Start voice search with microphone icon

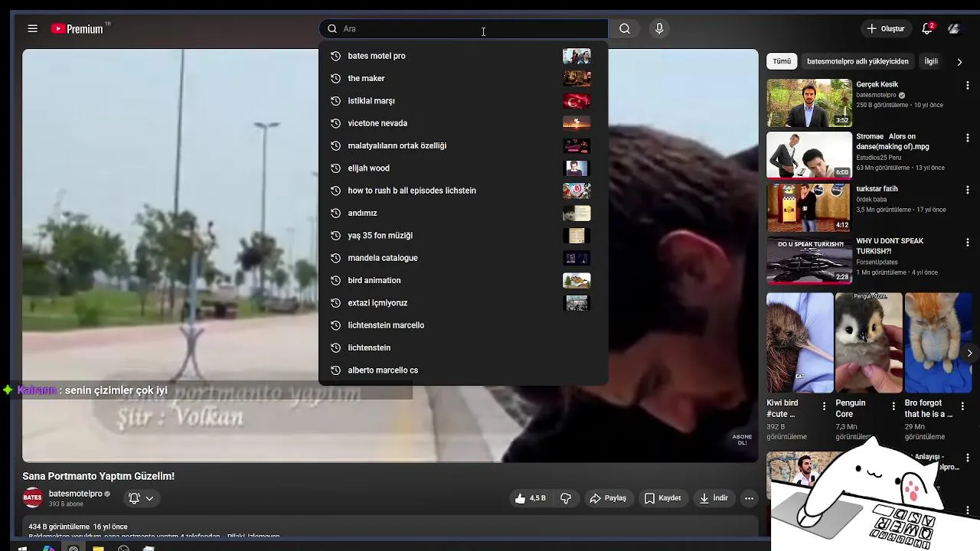click(659, 28)
